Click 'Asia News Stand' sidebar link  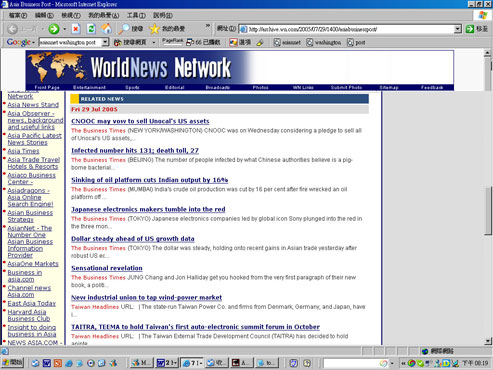pos(33,105)
